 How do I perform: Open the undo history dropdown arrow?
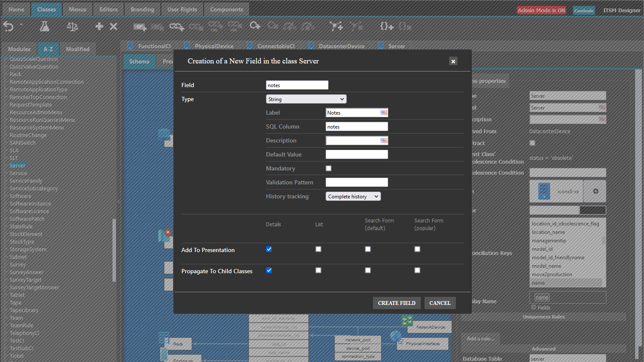21,25
